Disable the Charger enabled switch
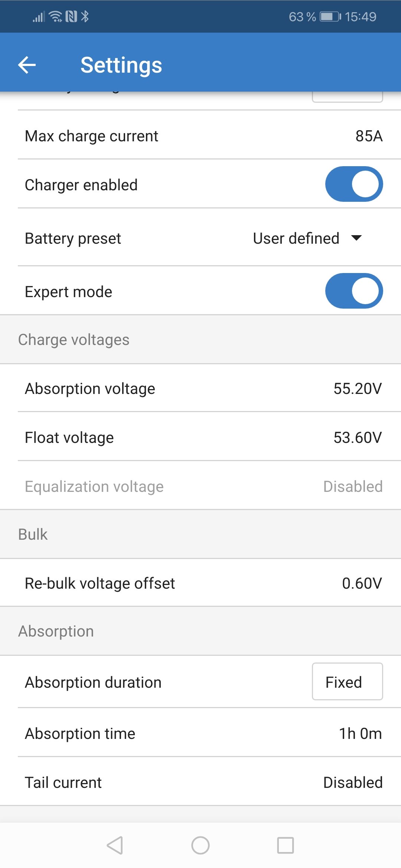Image resolution: width=401 pixels, height=868 pixels. click(x=354, y=184)
